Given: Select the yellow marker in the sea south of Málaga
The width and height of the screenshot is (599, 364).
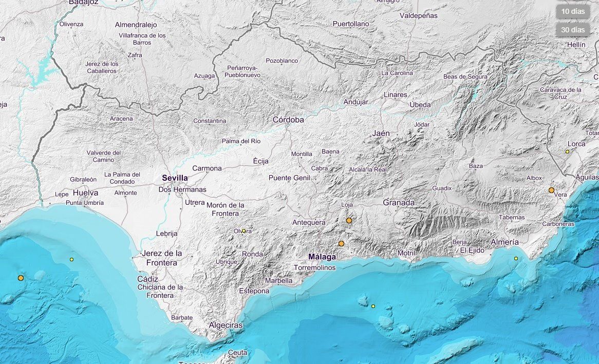Looking at the screenshot, I should (373, 306).
